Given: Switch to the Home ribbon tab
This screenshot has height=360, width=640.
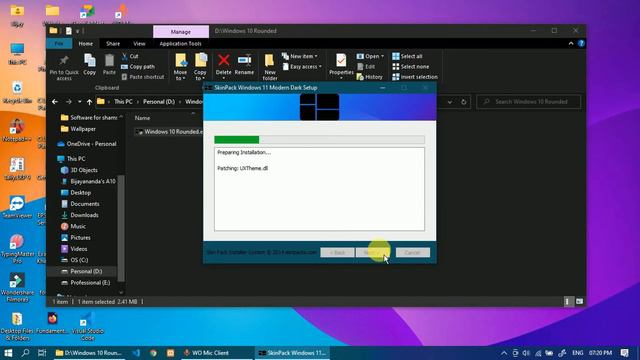Looking at the screenshot, I should [86, 44].
